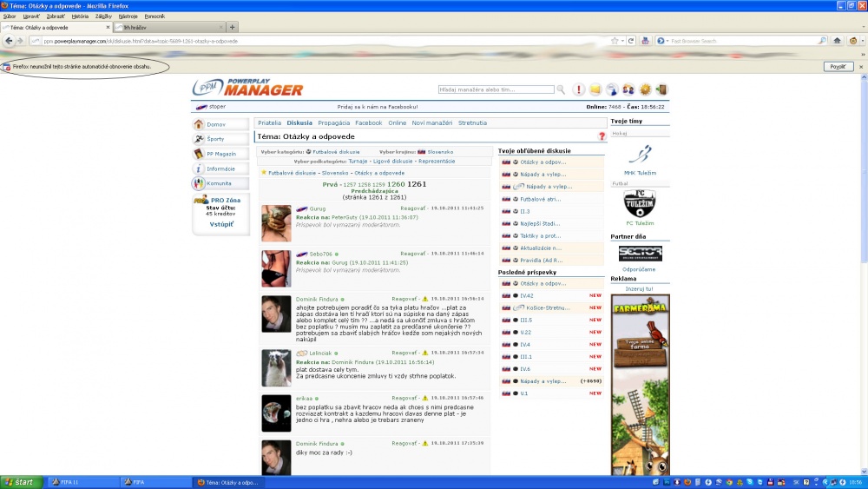Open IV.42 in latest posts
This screenshot has width=868, height=489.
pyautogui.click(x=527, y=295)
